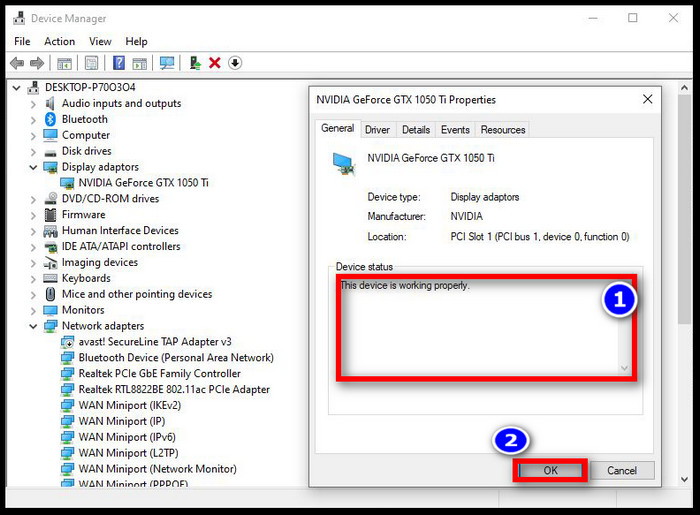Screen dimensions: 700x515
Task: Click the Keyboards category icon
Action: point(50,278)
